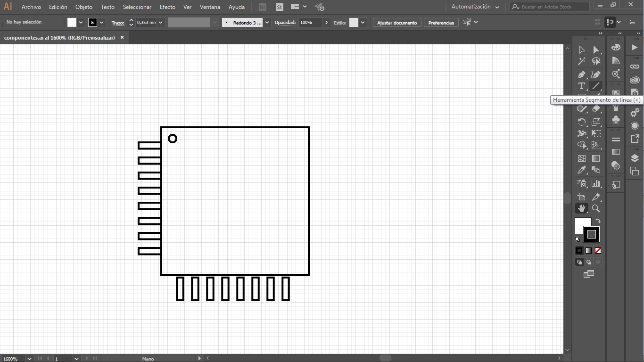The image size is (644, 362).
Task: Open the Symbols panel (club icon)
Action: (x=616, y=120)
